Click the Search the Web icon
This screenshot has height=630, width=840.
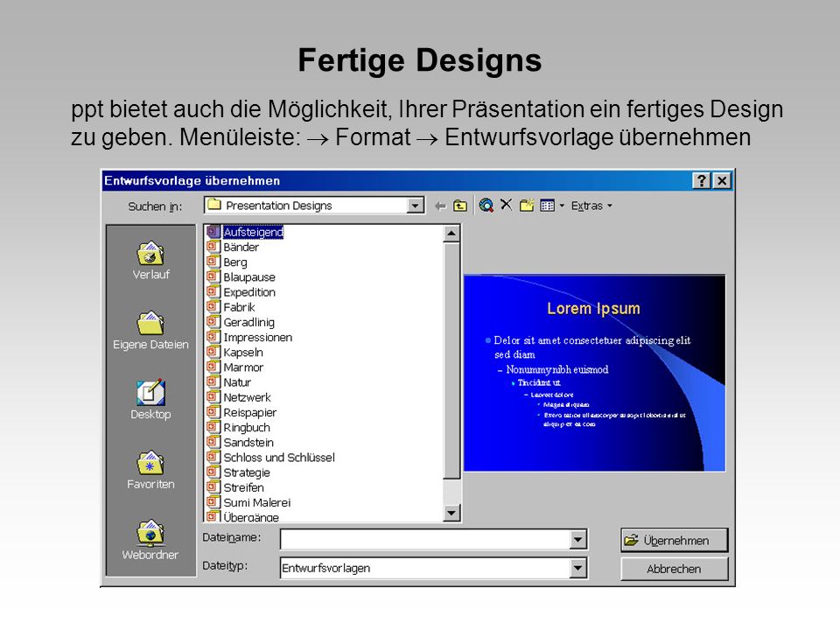click(x=486, y=205)
